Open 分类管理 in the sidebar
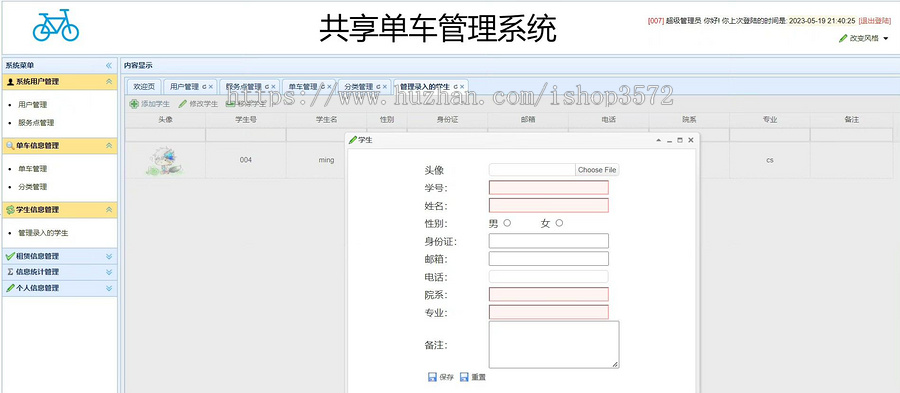 click(33, 187)
